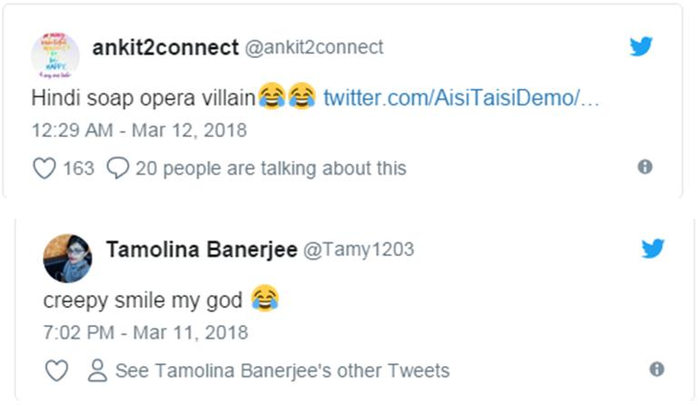
Task: Open '20 people are talking about this'
Action: [271, 168]
